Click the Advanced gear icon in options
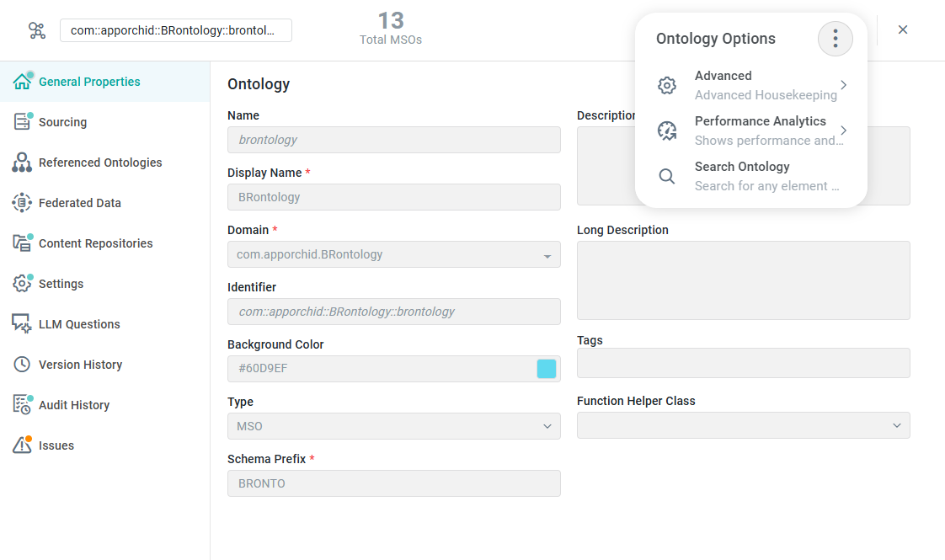Image resolution: width=945 pixels, height=560 pixels. (667, 85)
